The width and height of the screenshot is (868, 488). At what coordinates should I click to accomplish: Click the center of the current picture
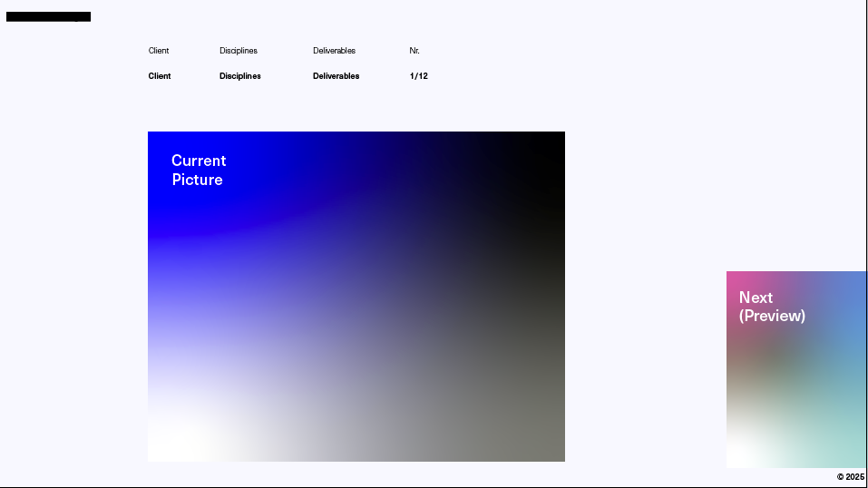(356, 297)
